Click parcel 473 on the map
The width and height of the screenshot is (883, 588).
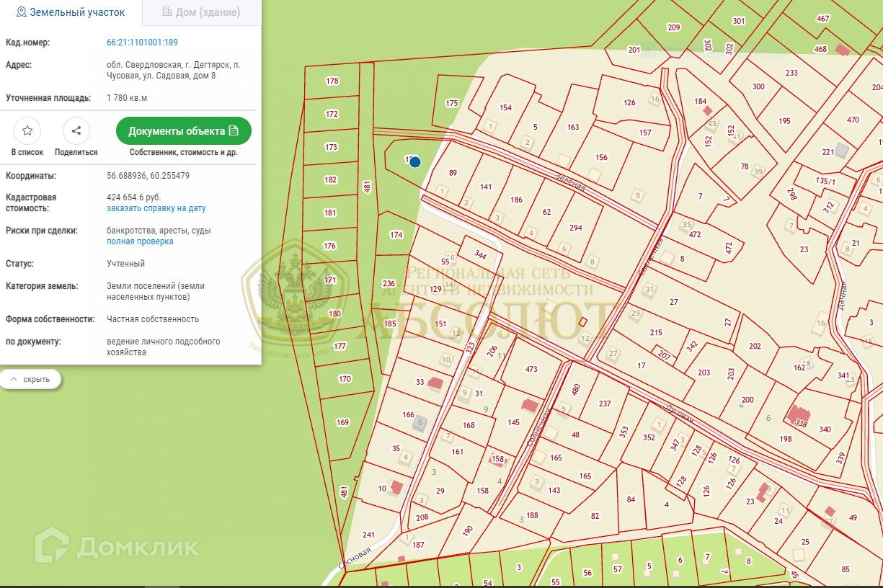click(x=531, y=370)
